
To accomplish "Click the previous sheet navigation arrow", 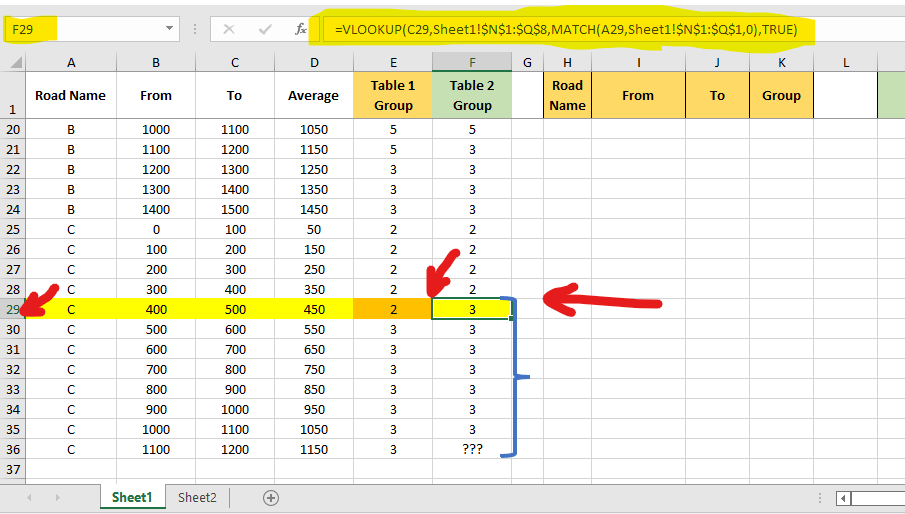I will pyautogui.click(x=29, y=497).
